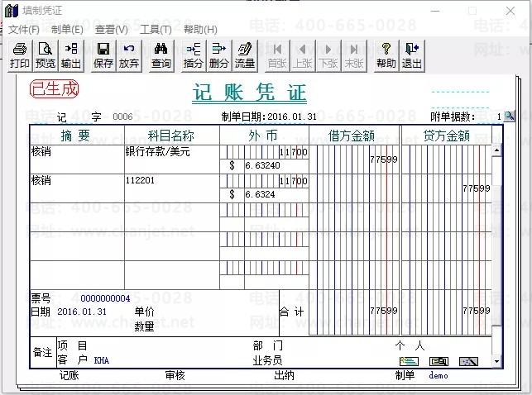Click the 打印 (Print) toolbar icon
Screen dimensions: 532x395
(x=20, y=56)
